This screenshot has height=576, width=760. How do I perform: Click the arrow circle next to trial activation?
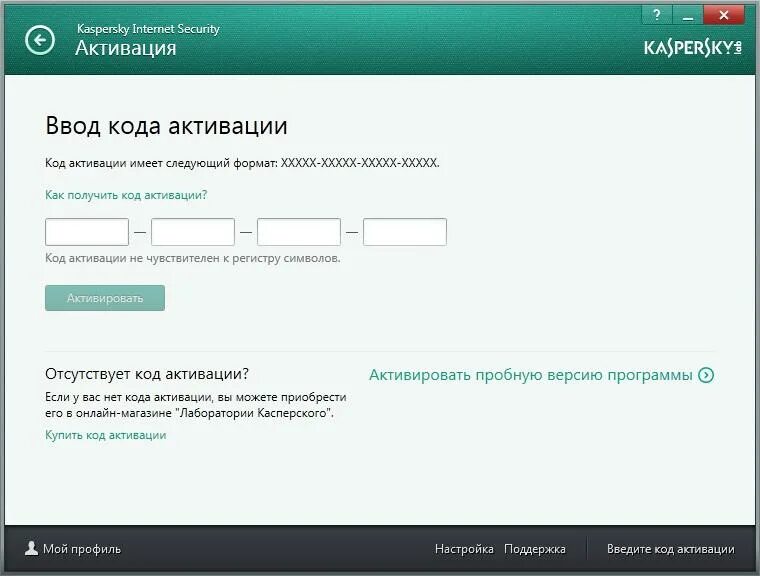(x=706, y=375)
